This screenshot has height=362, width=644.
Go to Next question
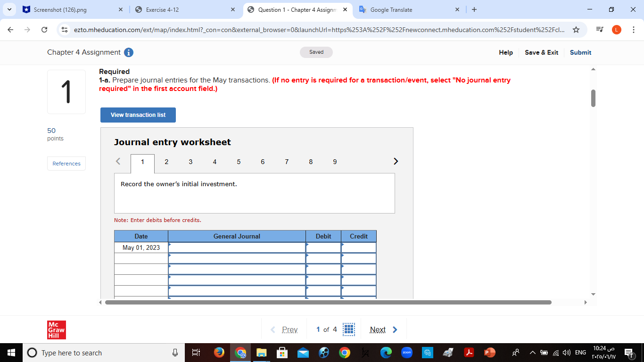click(383, 329)
